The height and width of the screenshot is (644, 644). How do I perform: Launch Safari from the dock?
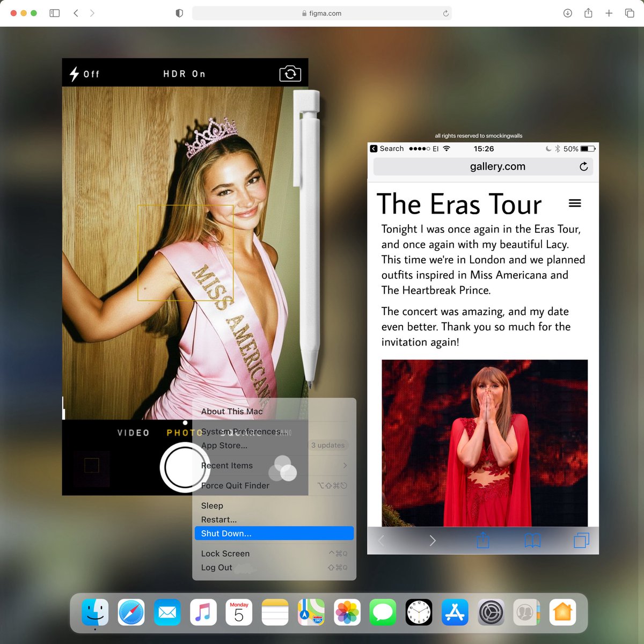click(131, 612)
